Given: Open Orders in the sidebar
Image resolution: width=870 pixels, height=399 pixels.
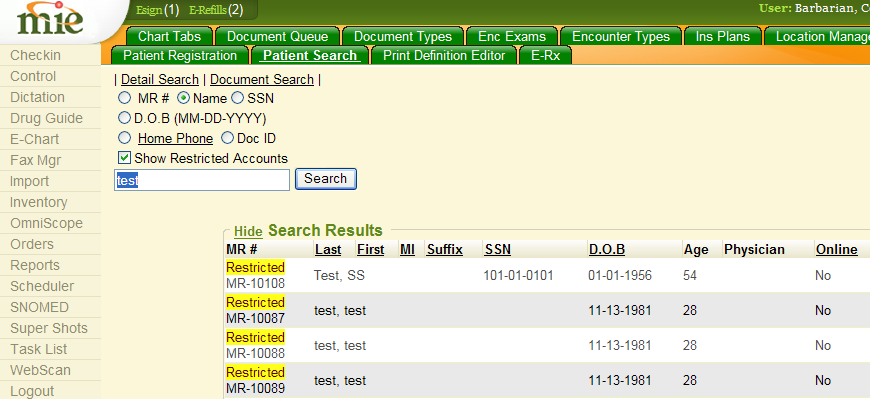Looking at the screenshot, I should pyautogui.click(x=50, y=244).
